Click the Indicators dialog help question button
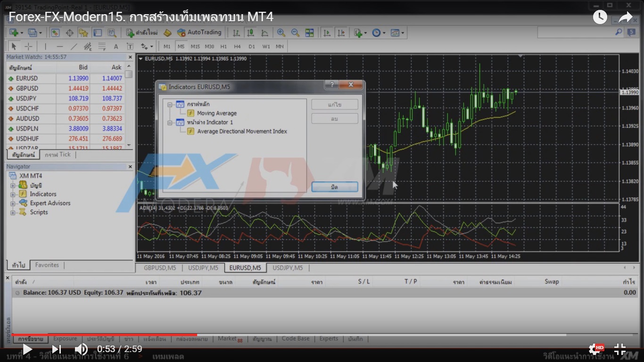This screenshot has height=362, width=644. click(x=331, y=85)
